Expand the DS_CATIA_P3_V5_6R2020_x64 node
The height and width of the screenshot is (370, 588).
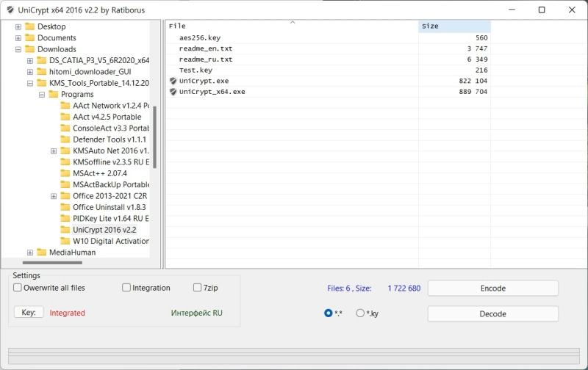pyautogui.click(x=30, y=61)
